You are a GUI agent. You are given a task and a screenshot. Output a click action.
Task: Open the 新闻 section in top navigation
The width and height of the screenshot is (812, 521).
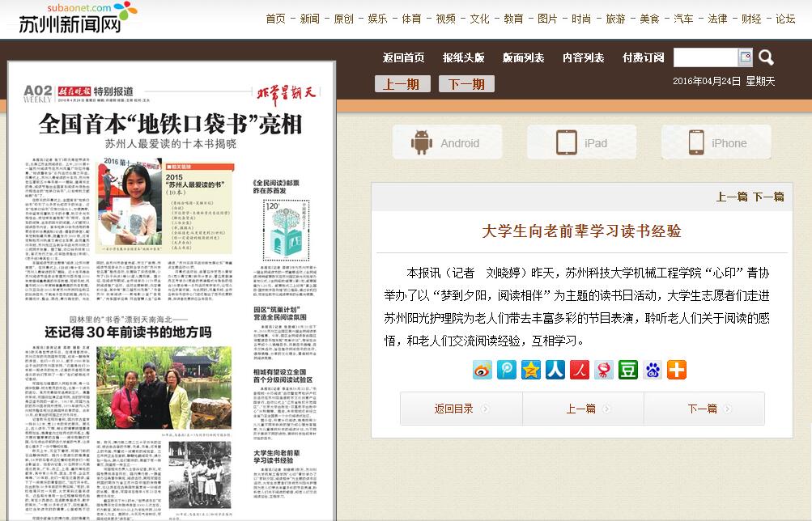pos(309,19)
